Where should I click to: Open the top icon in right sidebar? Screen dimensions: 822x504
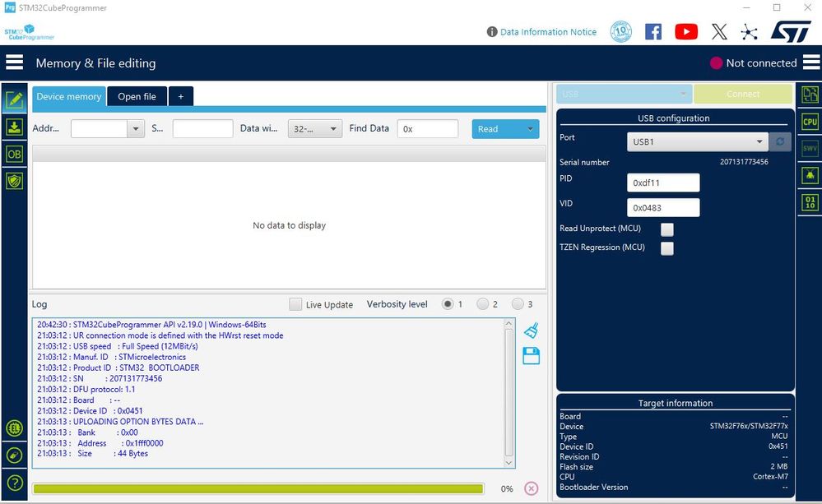(810, 95)
